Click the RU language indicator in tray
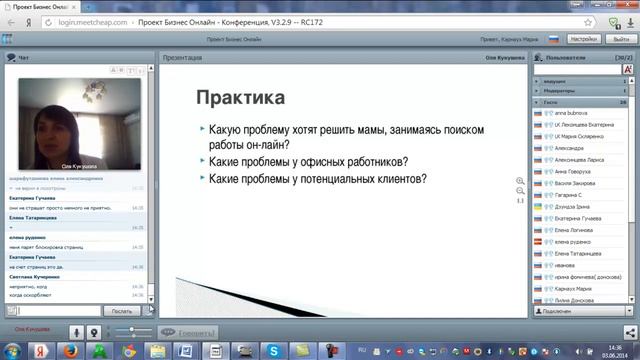Image resolution: width=640 pixels, height=360 pixels. (362, 350)
